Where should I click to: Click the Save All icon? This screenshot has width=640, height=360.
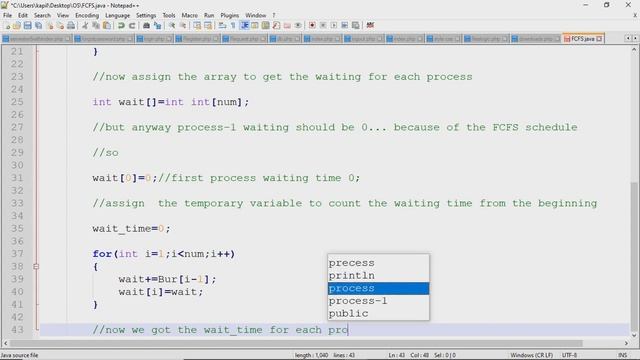(38, 25)
